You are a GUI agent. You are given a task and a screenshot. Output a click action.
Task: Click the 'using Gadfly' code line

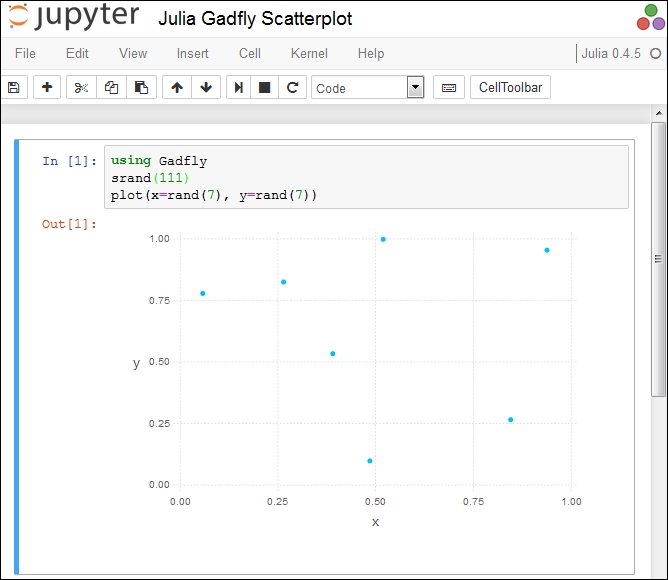pyautogui.click(x=159, y=161)
